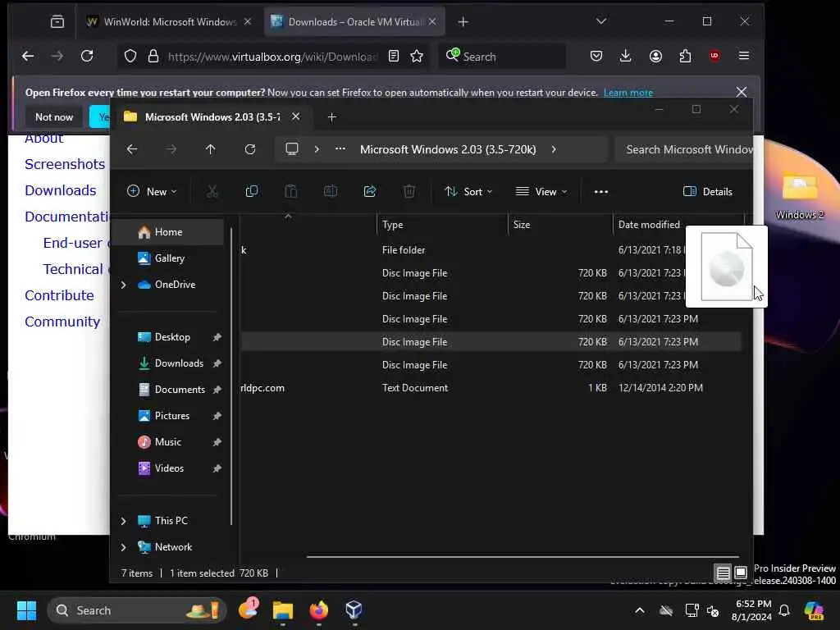The height and width of the screenshot is (630, 840).
Task: Click the uBlock Origin extension icon
Action: (714, 56)
